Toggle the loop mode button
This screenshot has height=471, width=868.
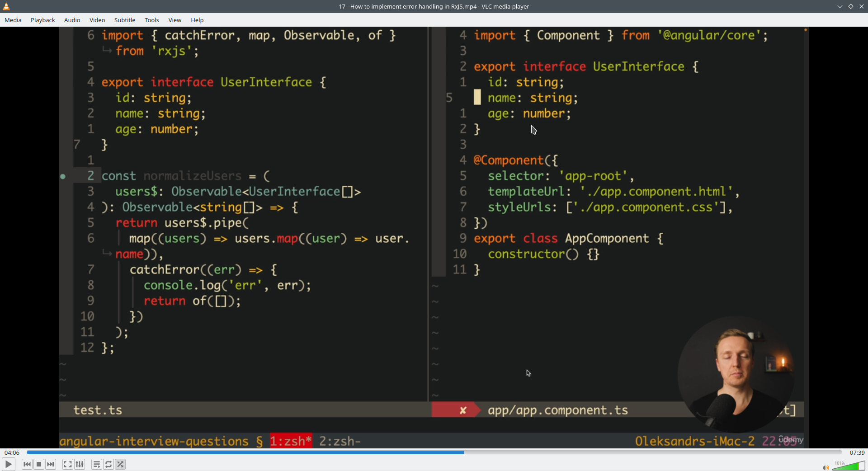(x=108, y=464)
